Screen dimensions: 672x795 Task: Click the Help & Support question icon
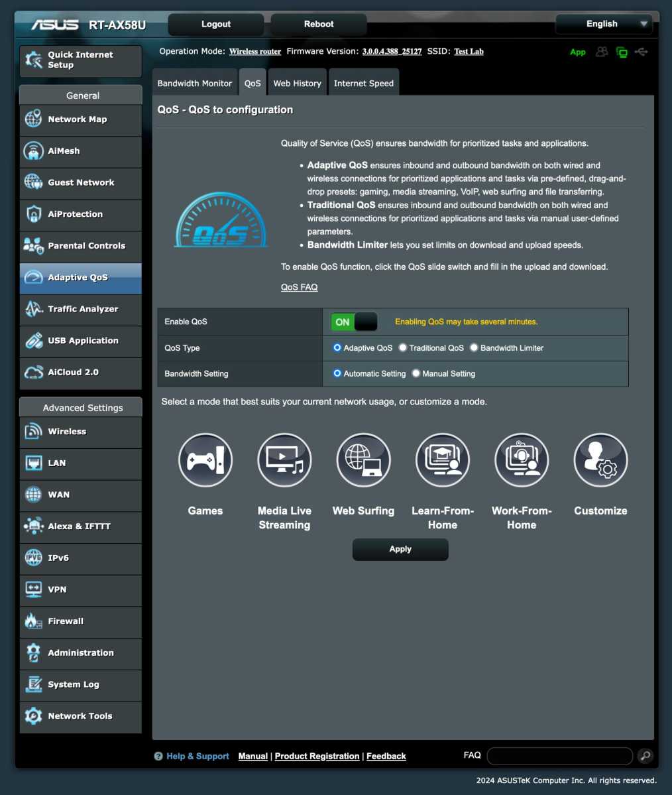(158, 757)
